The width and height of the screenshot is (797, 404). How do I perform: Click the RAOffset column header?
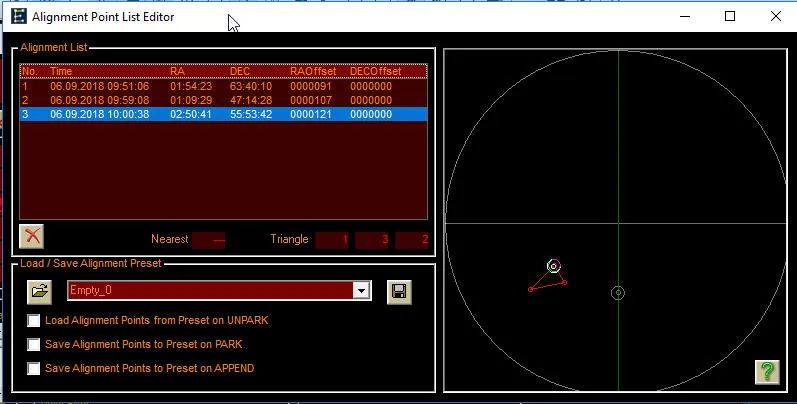point(313,72)
